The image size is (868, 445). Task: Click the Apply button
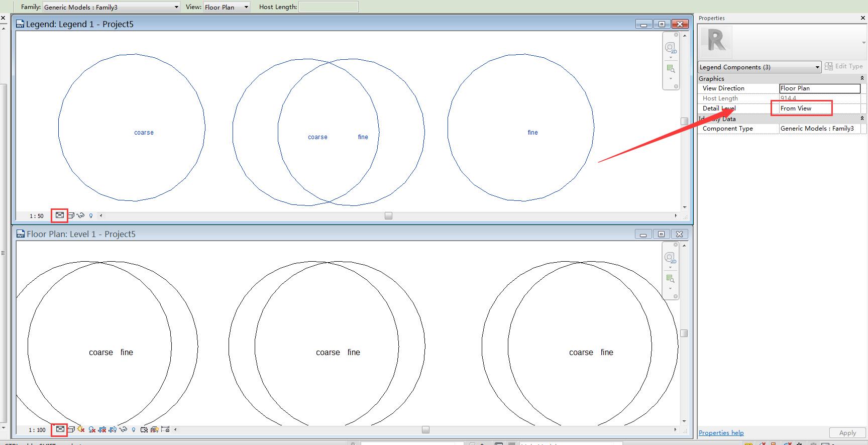[x=847, y=433]
